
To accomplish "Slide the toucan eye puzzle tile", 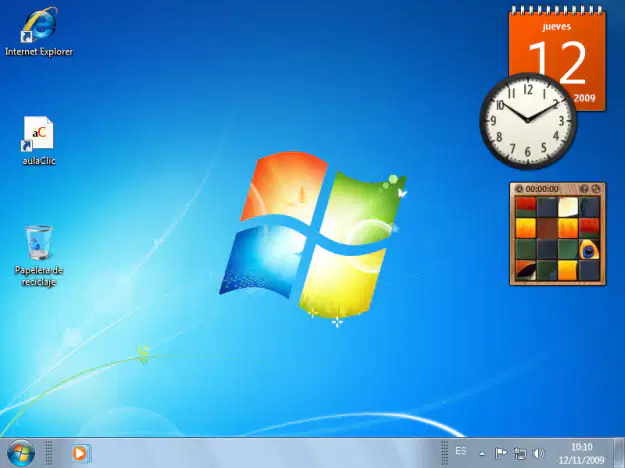I will (x=589, y=250).
